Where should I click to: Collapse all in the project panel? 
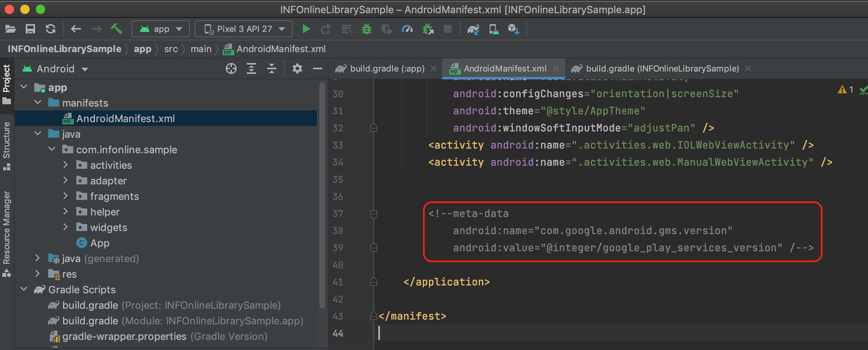272,69
